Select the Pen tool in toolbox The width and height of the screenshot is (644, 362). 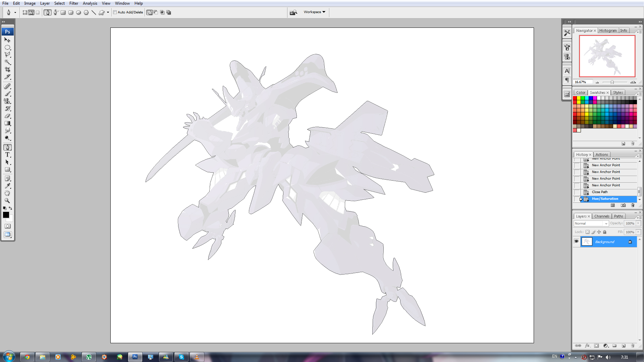(x=7, y=147)
